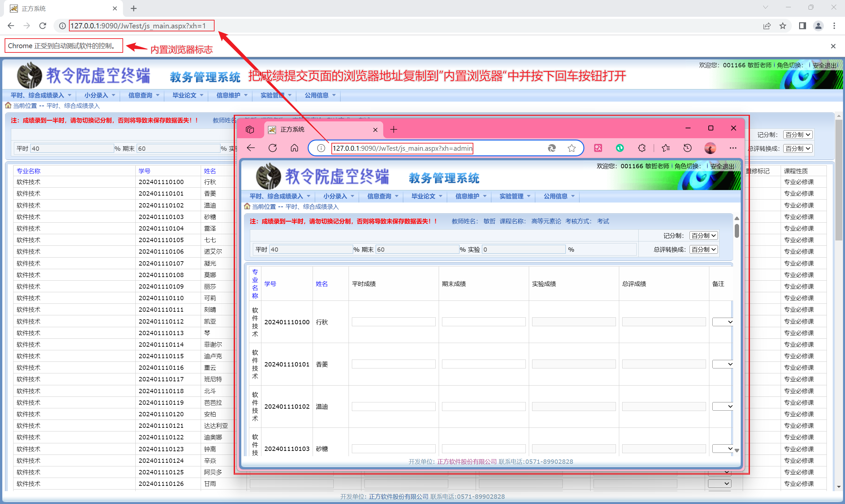Click 安全退出 link in outer page

point(825,65)
